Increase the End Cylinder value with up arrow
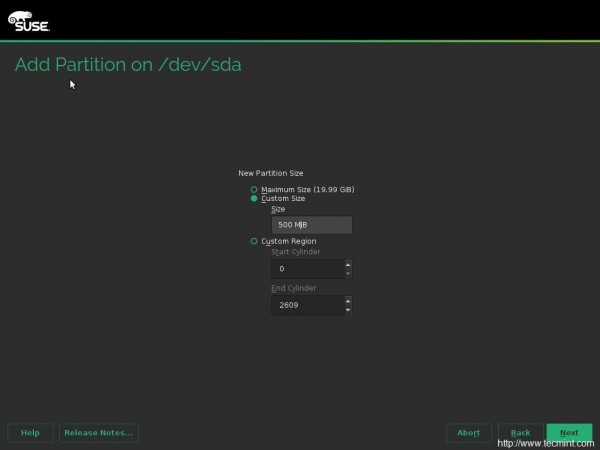 click(348, 301)
